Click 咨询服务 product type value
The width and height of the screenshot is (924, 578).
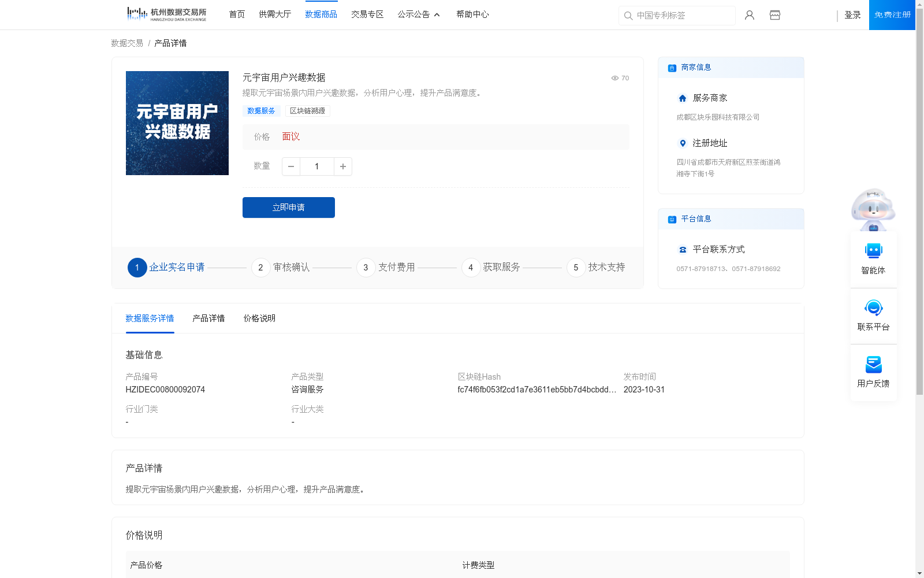(307, 390)
